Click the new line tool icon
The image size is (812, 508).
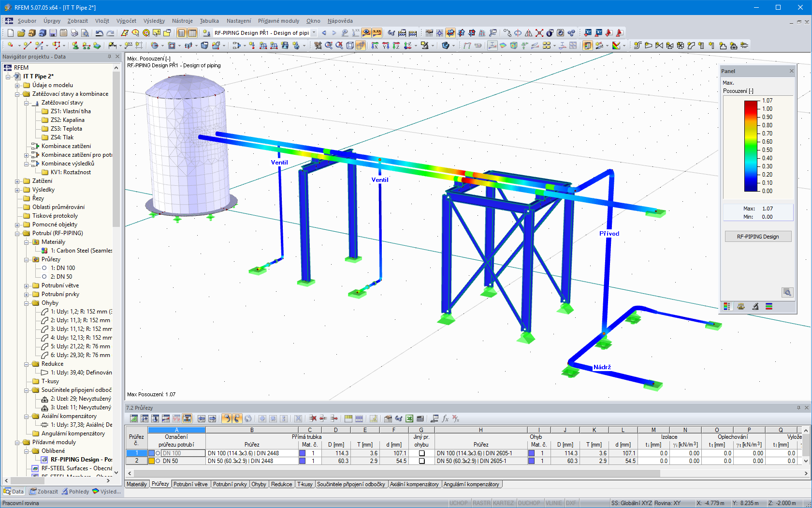[27, 45]
